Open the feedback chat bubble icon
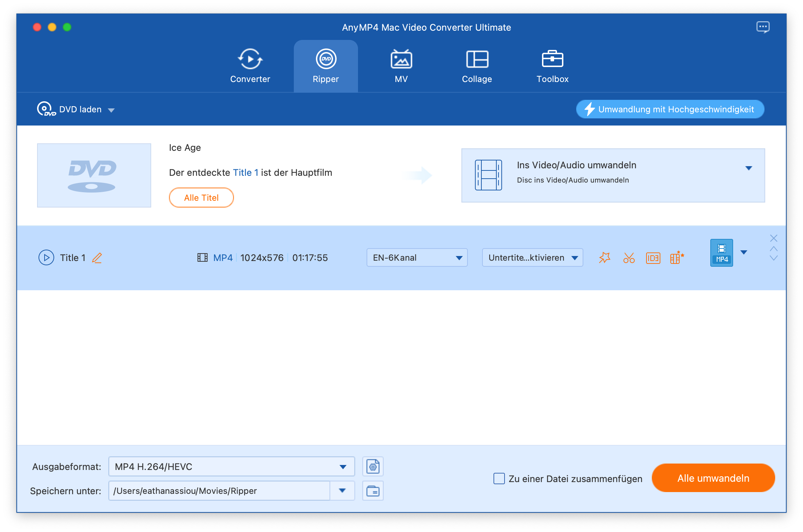Viewport: 803px width, 532px height. click(x=763, y=27)
